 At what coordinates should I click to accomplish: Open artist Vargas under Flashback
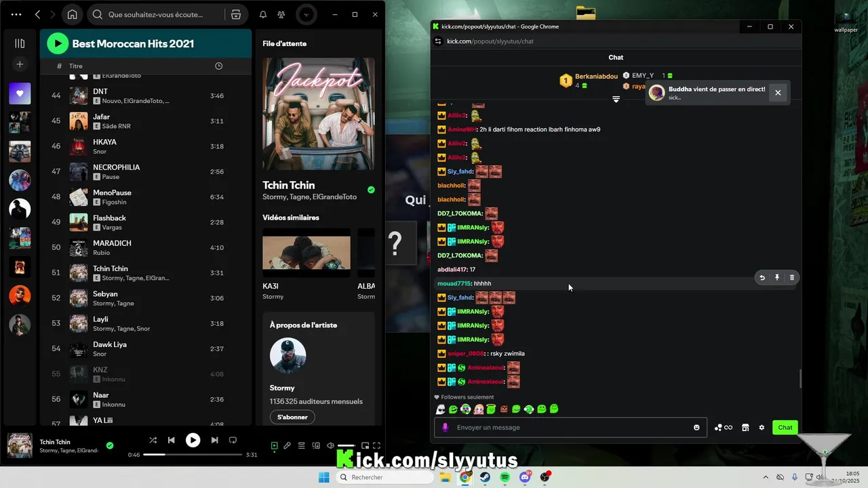tap(112, 228)
